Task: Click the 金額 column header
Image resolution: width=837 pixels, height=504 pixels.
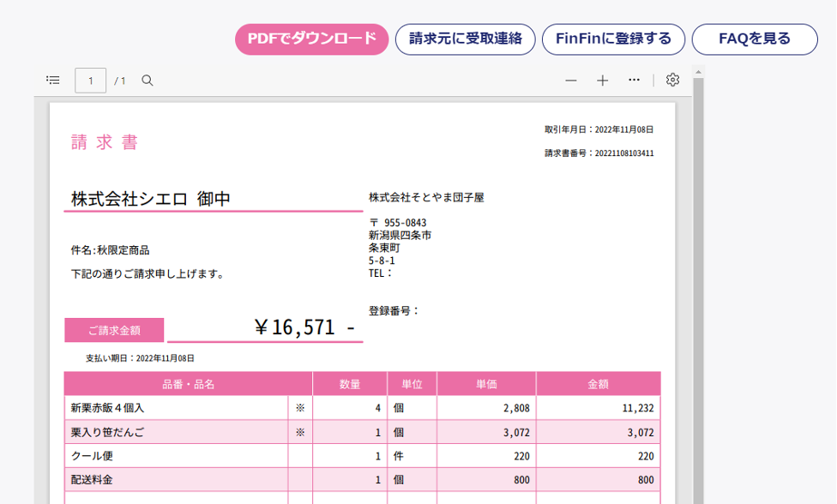Action: 599,384
